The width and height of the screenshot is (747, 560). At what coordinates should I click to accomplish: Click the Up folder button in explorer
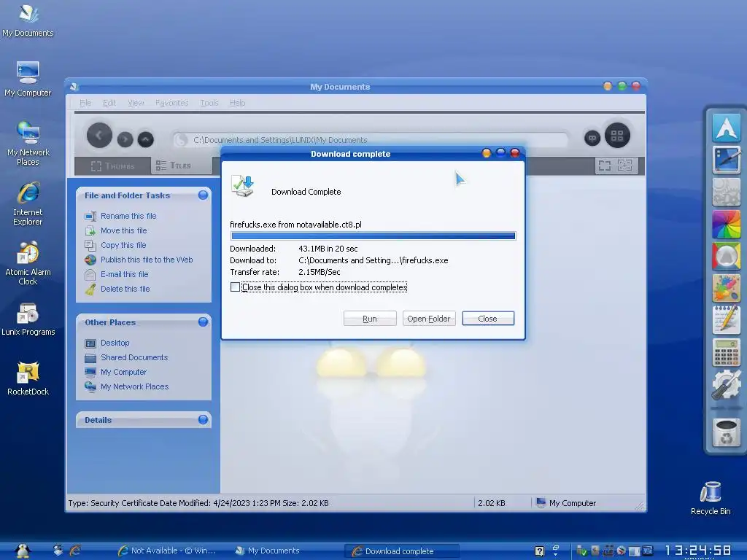pos(146,139)
